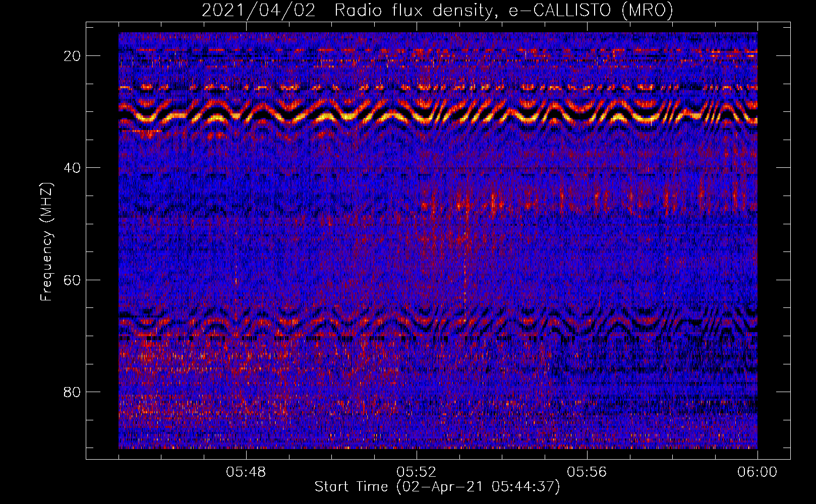Click the 20 MHz frequency tick label

73,56
